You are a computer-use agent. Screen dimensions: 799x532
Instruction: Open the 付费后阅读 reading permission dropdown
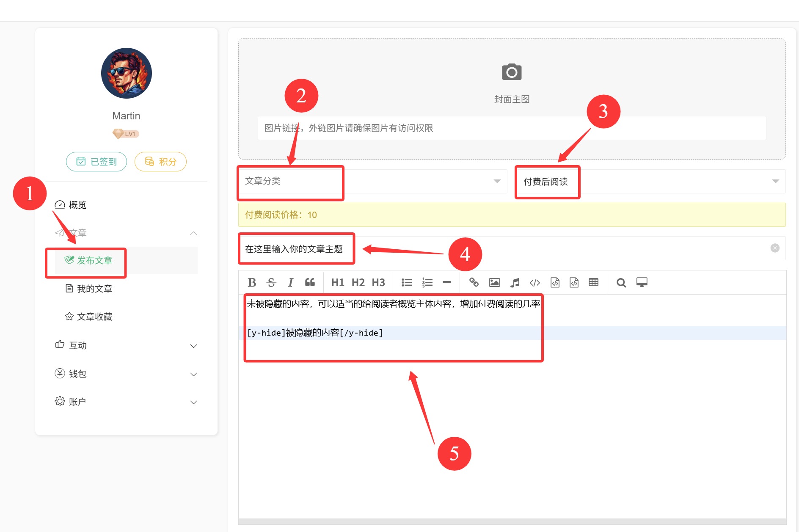(x=651, y=181)
